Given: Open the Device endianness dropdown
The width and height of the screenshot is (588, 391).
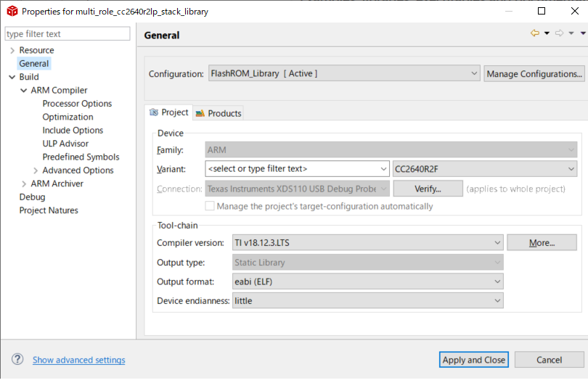Looking at the screenshot, I should point(497,300).
